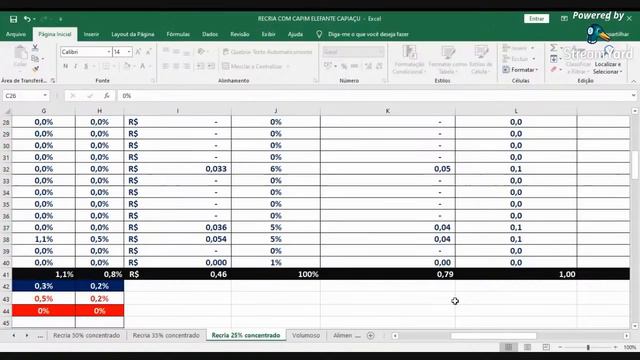The image size is (640, 360).
Task: Open the ribbon display options icon
Action: click(564, 19)
